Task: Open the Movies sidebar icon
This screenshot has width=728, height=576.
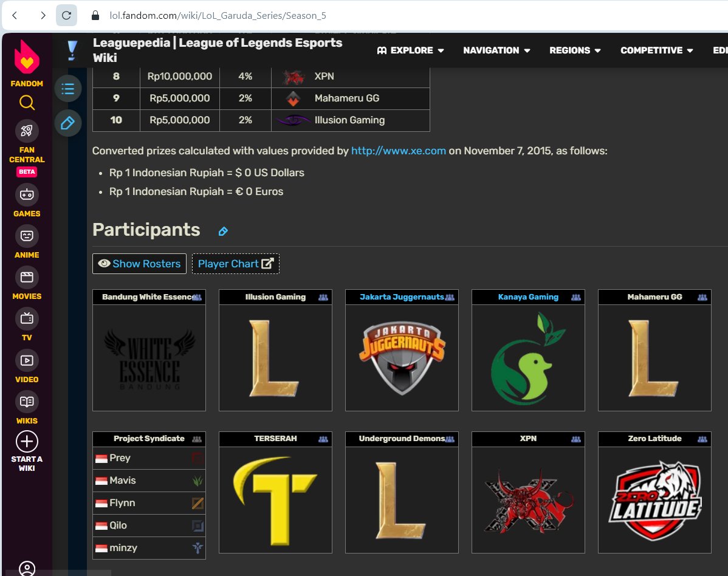Action: 27,278
